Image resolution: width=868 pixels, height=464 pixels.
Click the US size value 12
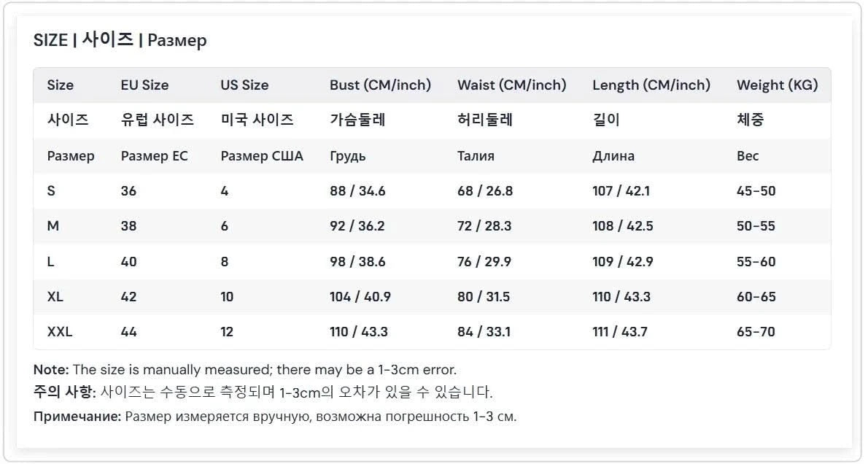click(226, 332)
